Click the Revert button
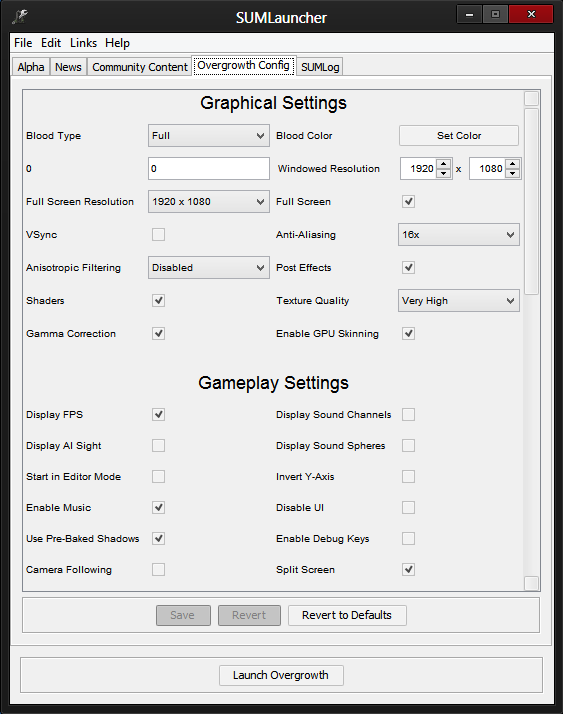This screenshot has height=714, width=563. pyautogui.click(x=249, y=615)
